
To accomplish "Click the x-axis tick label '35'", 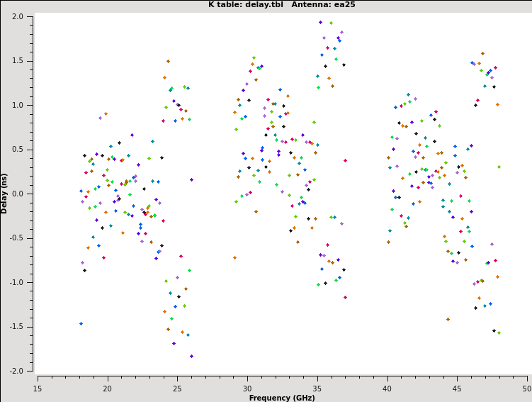I will [x=317, y=388].
